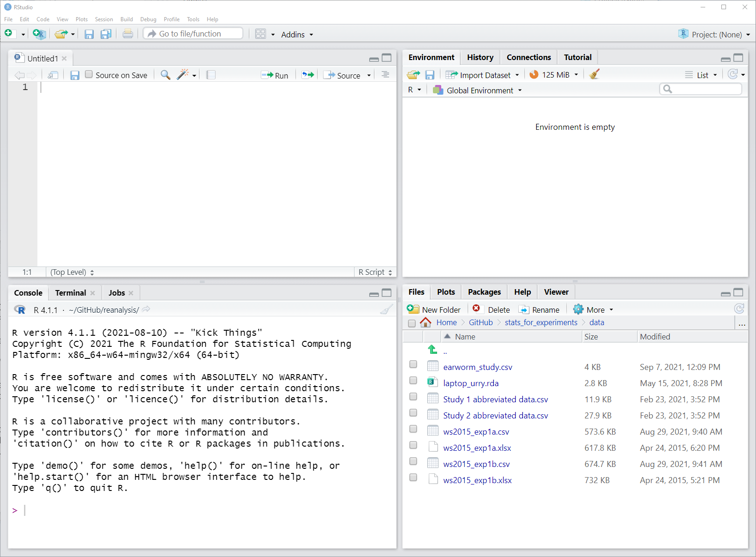
Task: Expand the Source options dropdown arrow
Action: pyautogui.click(x=369, y=76)
